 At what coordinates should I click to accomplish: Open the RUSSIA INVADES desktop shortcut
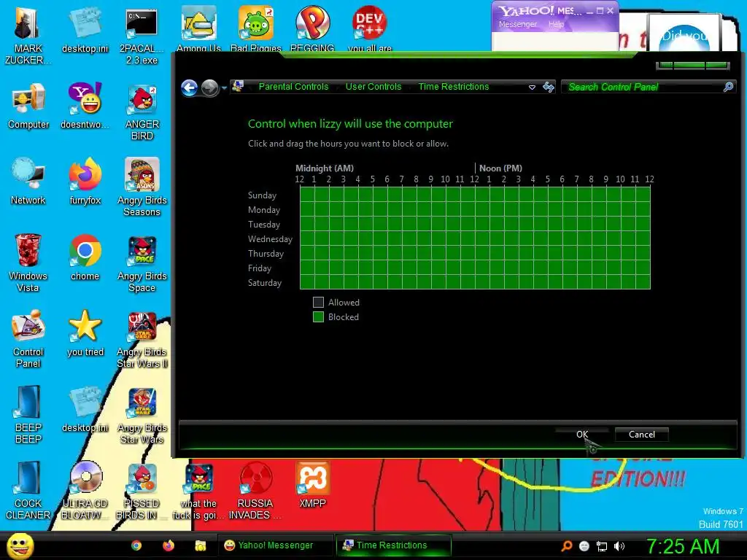click(x=255, y=490)
